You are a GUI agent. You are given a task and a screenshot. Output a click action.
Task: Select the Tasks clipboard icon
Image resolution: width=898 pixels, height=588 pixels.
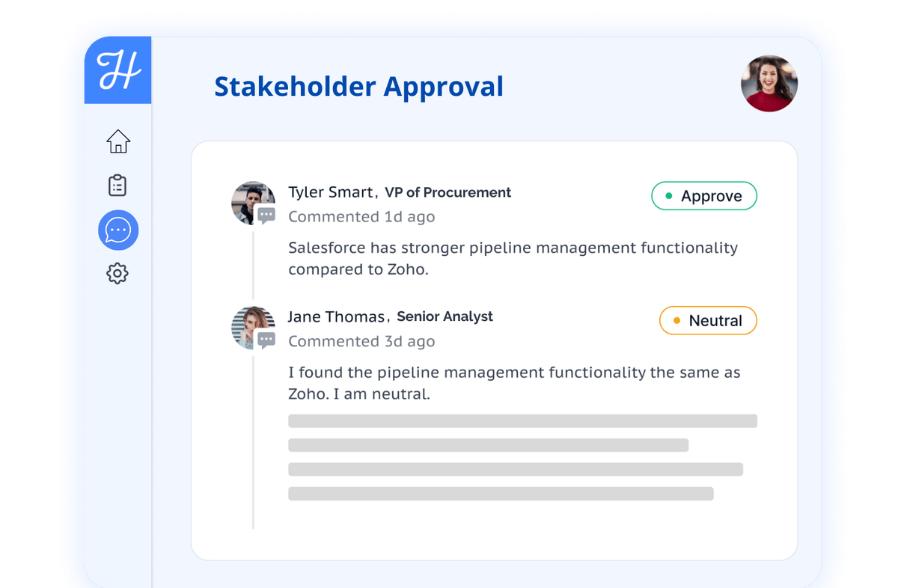tap(117, 185)
